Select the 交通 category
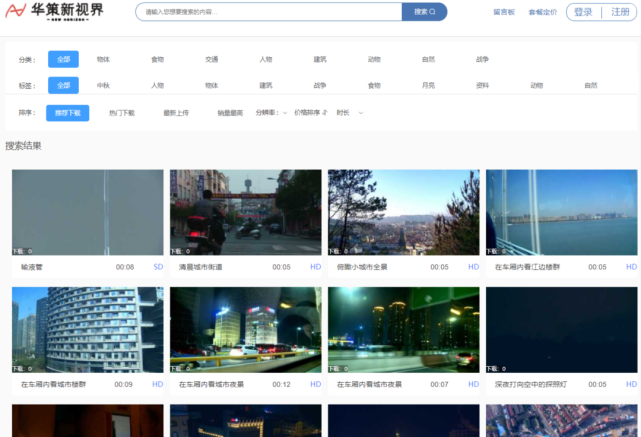 click(x=211, y=59)
